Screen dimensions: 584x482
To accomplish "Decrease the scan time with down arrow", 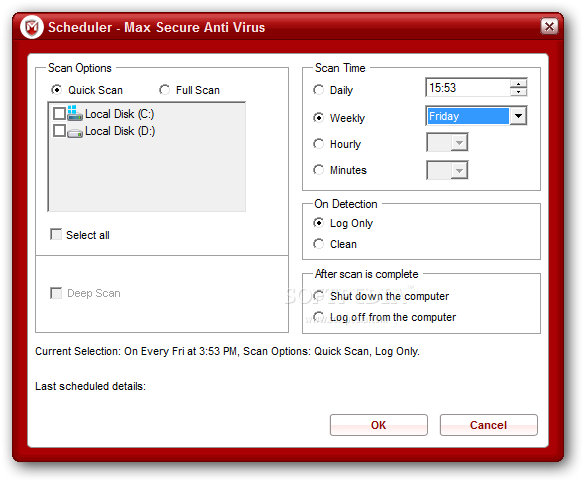I will [518, 92].
